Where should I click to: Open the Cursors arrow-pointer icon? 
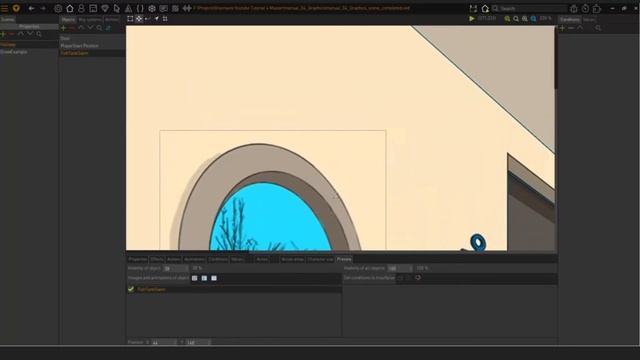click(117, 8)
